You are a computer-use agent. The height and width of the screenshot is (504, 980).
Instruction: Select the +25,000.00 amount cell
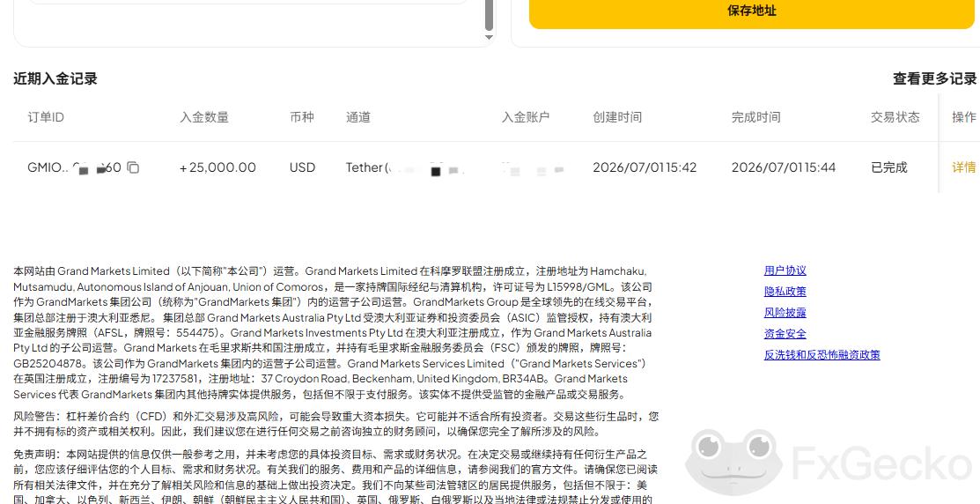[x=217, y=167]
